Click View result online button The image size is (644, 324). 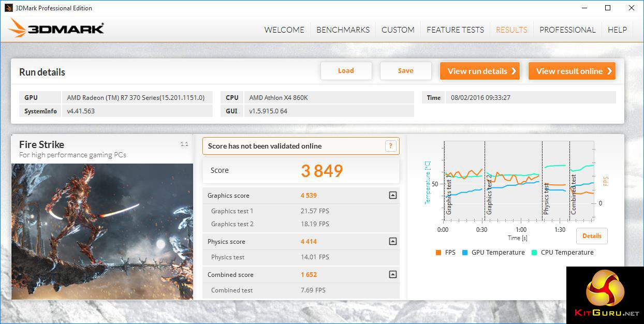[x=572, y=71]
